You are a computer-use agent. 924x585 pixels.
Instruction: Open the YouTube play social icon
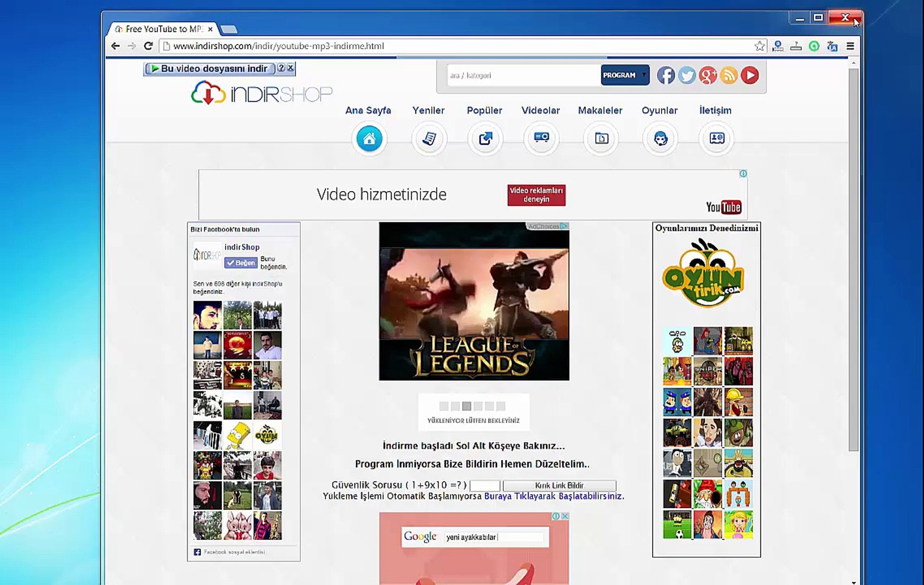(x=750, y=75)
